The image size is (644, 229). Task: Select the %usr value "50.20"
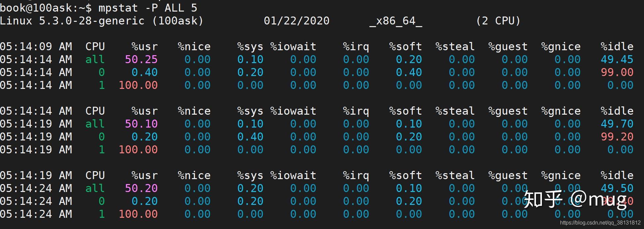pyautogui.click(x=141, y=188)
